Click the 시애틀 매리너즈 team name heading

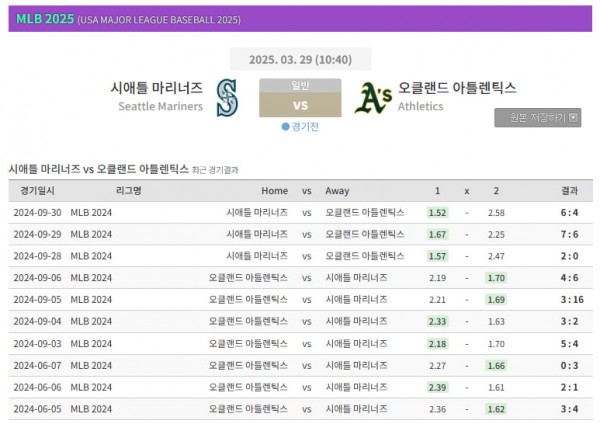(x=157, y=88)
